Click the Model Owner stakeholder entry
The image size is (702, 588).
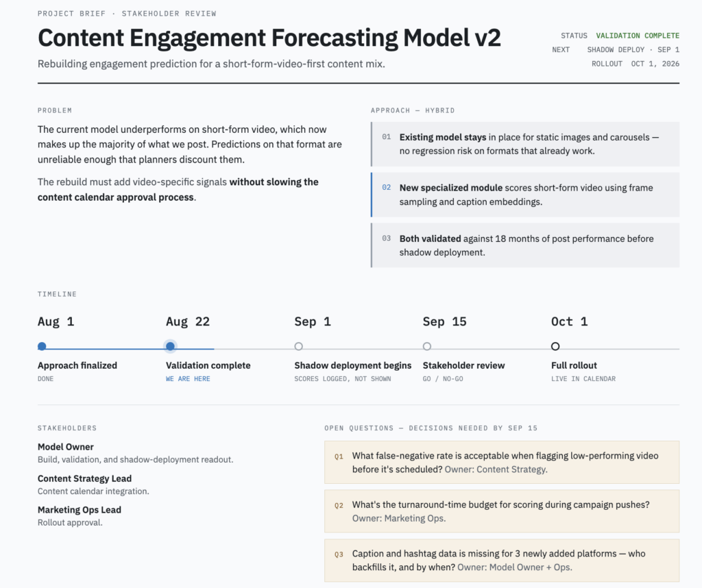pyautogui.click(x=135, y=453)
